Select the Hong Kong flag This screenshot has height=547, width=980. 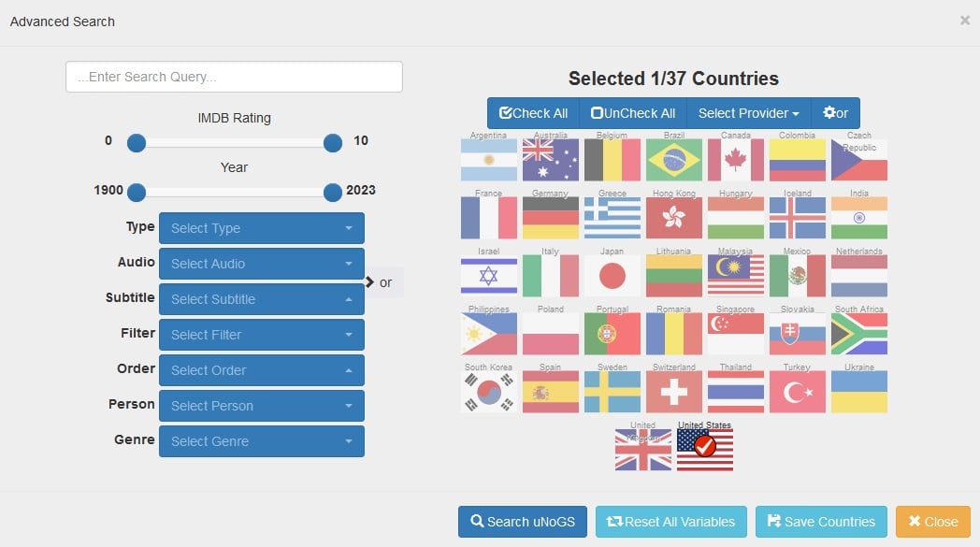tap(673, 218)
